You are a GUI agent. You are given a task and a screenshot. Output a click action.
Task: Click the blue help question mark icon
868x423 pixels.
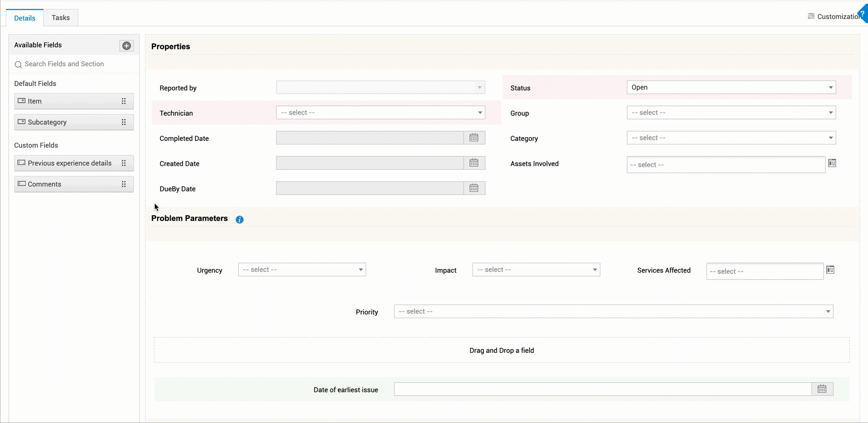click(x=863, y=14)
